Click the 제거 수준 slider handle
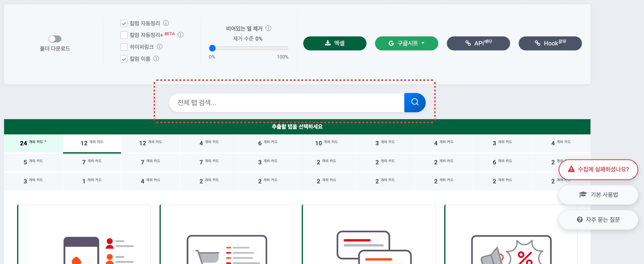Image resolution: width=644 pixels, height=264 pixels. pos(212,48)
